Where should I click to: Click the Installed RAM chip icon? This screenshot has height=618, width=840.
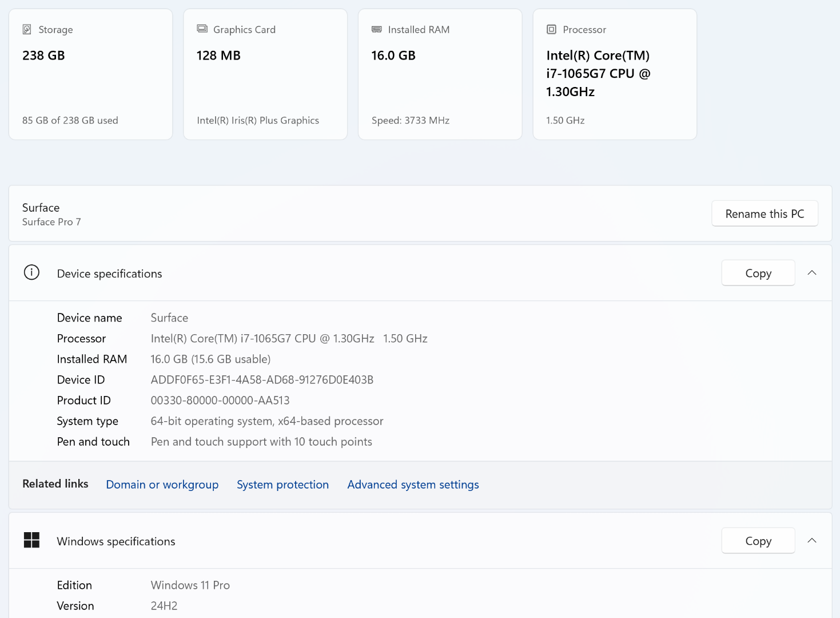tap(377, 29)
